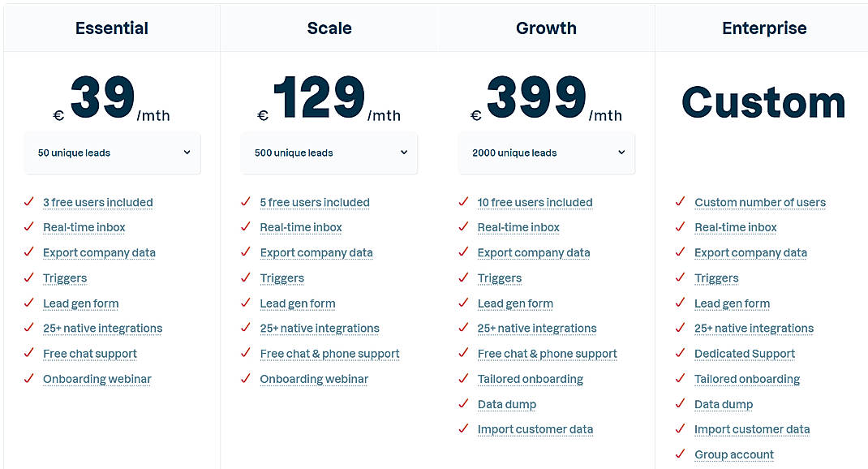Click the checkmark next to Scale's Lead gen form
This screenshot has width=868, height=469.
coord(246,303)
